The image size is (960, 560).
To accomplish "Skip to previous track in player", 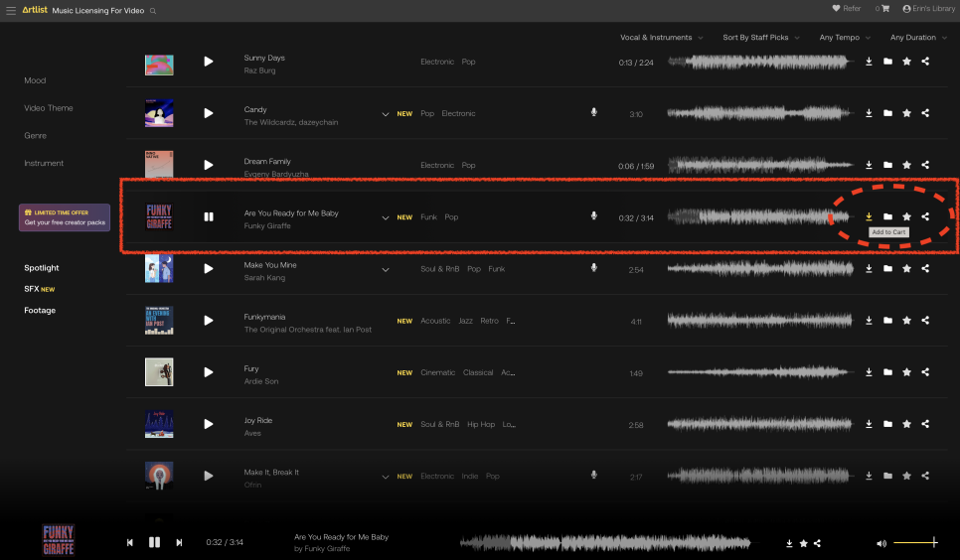I will tap(130, 542).
